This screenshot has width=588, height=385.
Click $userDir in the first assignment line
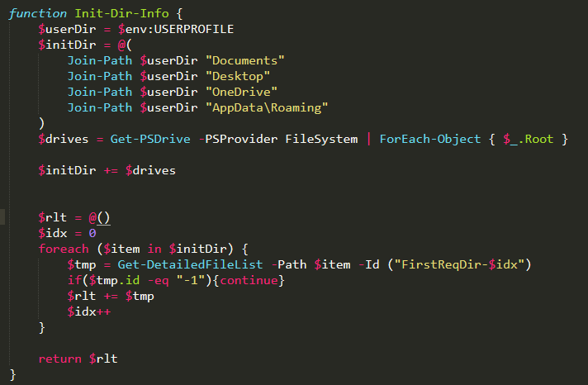[67, 29]
